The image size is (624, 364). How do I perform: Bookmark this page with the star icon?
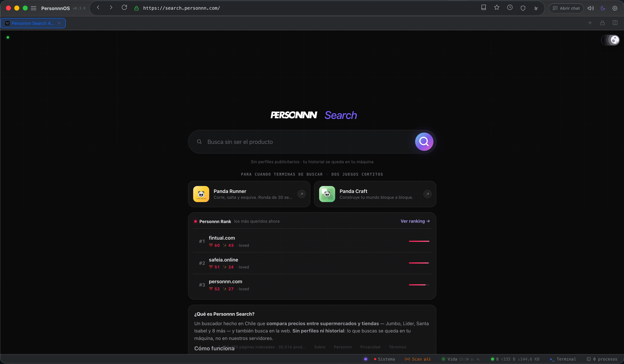click(496, 7)
